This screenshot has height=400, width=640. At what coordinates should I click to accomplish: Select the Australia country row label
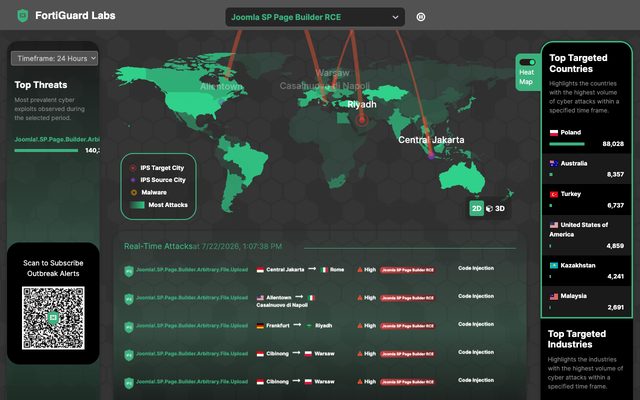(574, 163)
